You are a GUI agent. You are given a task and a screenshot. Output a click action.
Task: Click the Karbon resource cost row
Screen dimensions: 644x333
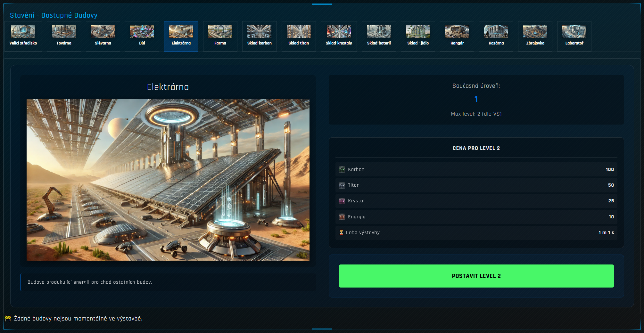pyautogui.click(x=476, y=169)
